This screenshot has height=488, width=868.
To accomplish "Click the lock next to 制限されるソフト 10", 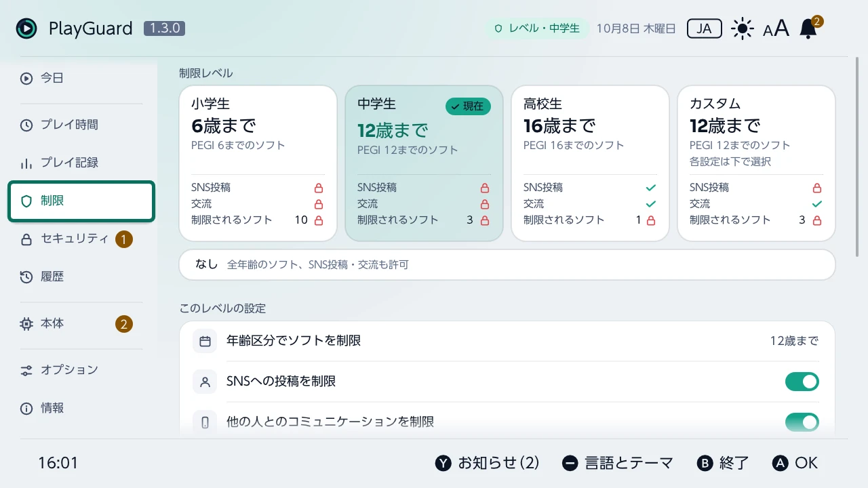I will [319, 220].
